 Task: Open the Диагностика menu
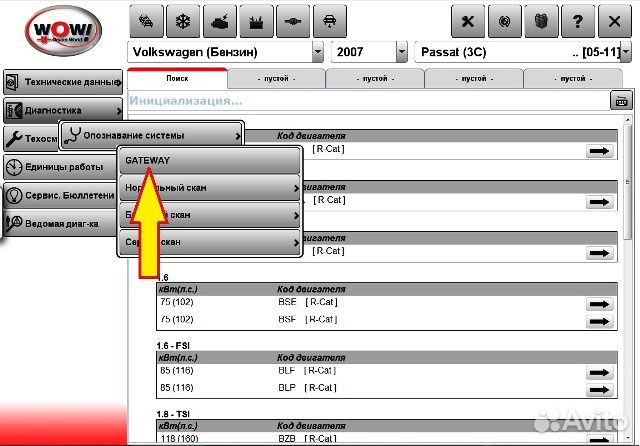[62, 110]
